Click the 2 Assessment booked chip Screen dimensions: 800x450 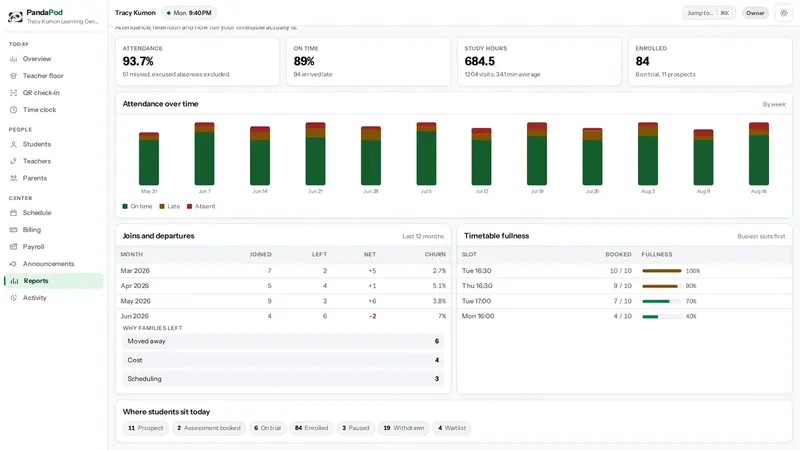point(209,428)
